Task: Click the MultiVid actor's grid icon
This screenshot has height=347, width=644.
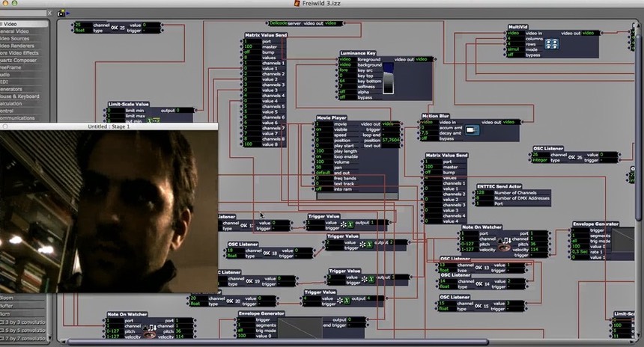Action: (551, 44)
